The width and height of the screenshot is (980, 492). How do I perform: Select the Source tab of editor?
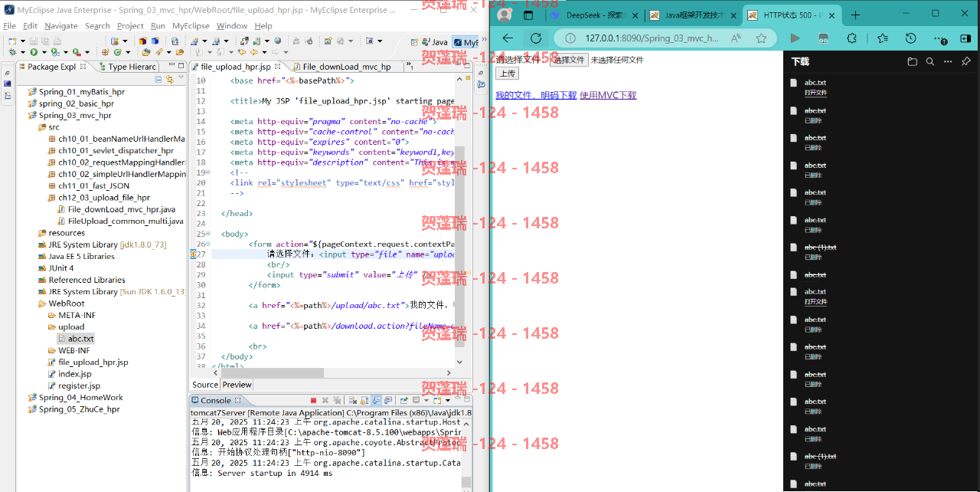(204, 385)
